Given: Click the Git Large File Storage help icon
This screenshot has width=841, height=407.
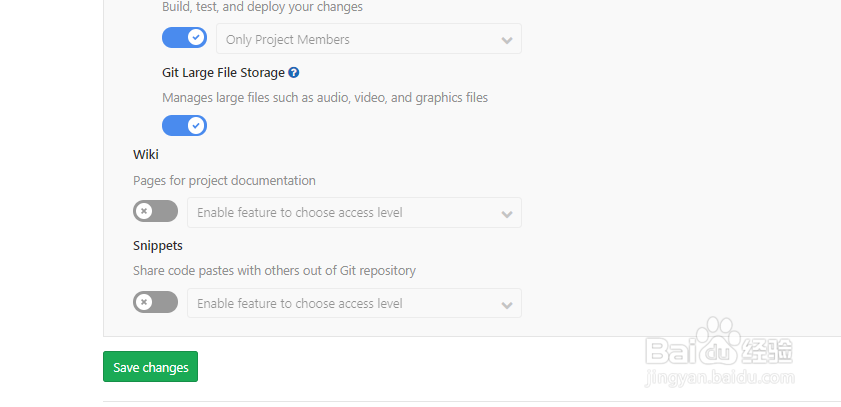Looking at the screenshot, I should click(294, 73).
